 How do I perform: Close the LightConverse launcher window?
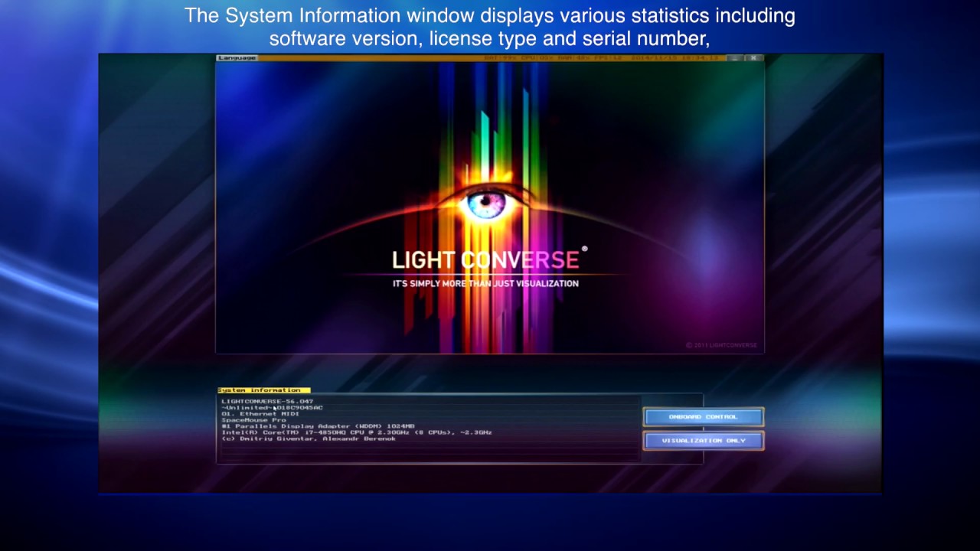pos(753,58)
